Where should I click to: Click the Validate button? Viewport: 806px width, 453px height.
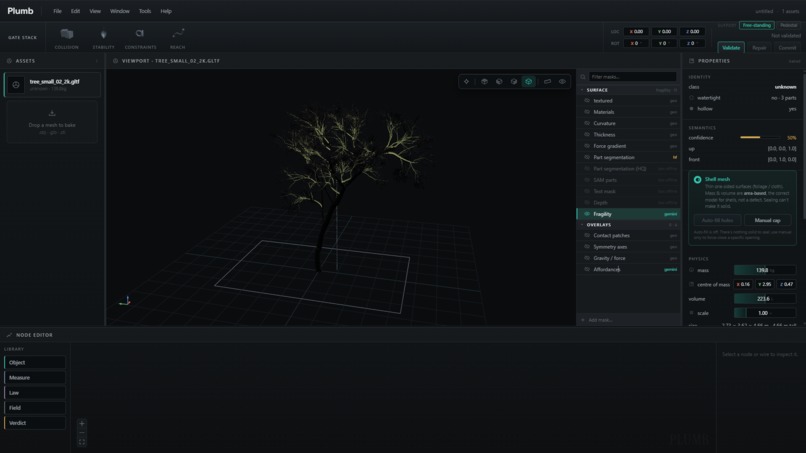tap(731, 47)
